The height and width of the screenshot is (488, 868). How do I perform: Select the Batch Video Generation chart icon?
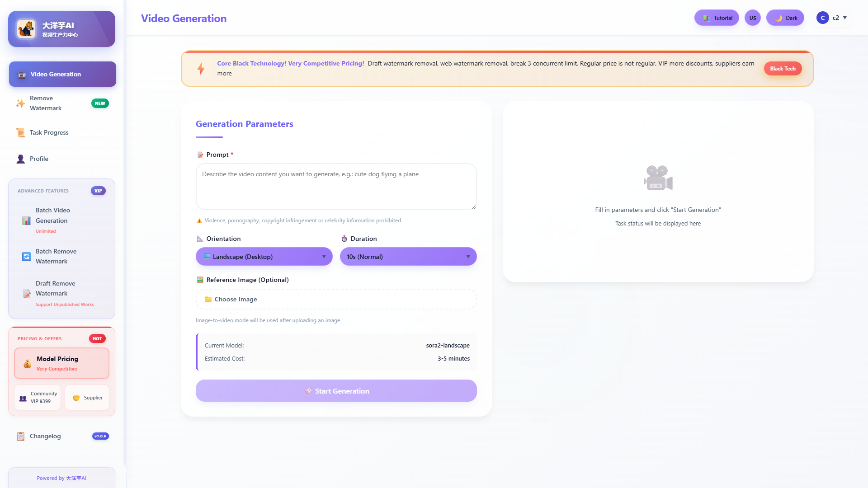click(x=26, y=221)
